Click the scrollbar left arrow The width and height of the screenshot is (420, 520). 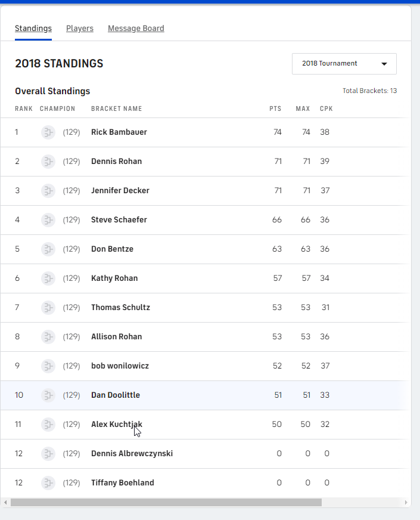point(5,503)
